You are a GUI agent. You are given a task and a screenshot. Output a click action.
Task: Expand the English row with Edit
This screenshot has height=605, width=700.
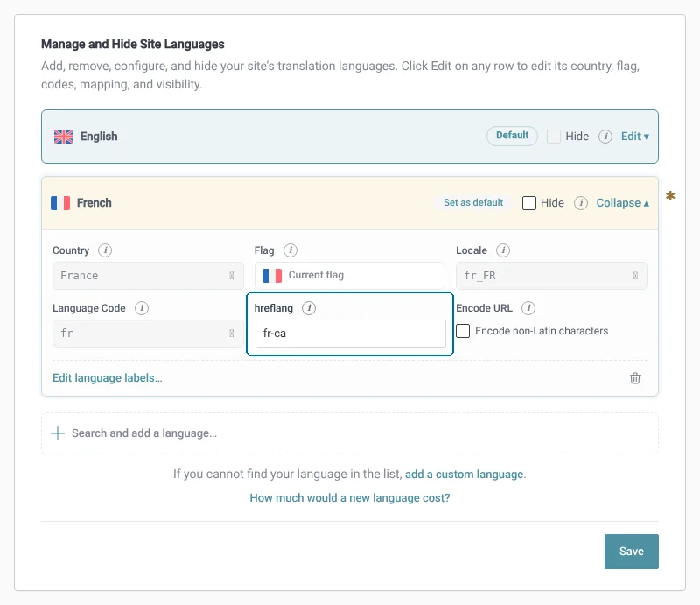tap(635, 137)
